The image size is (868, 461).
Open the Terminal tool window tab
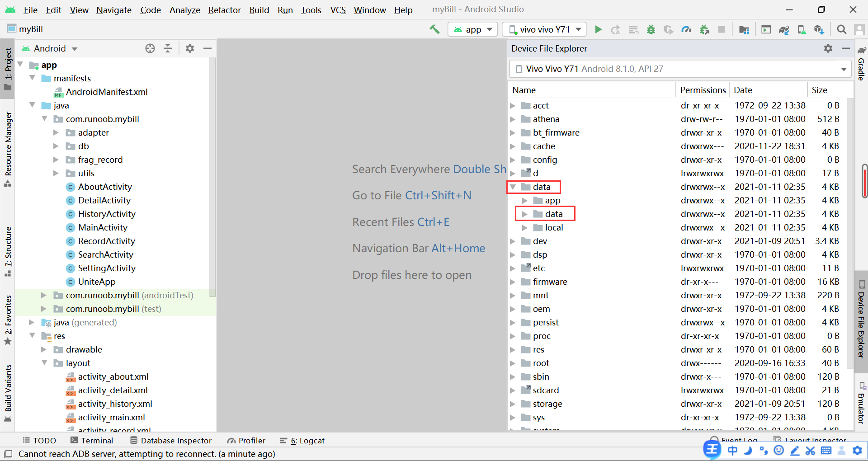pyautogui.click(x=92, y=441)
